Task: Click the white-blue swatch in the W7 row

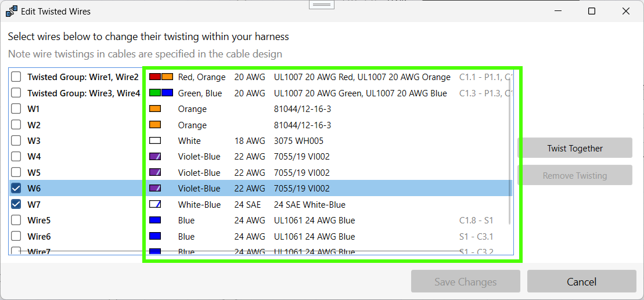Action: (155, 204)
